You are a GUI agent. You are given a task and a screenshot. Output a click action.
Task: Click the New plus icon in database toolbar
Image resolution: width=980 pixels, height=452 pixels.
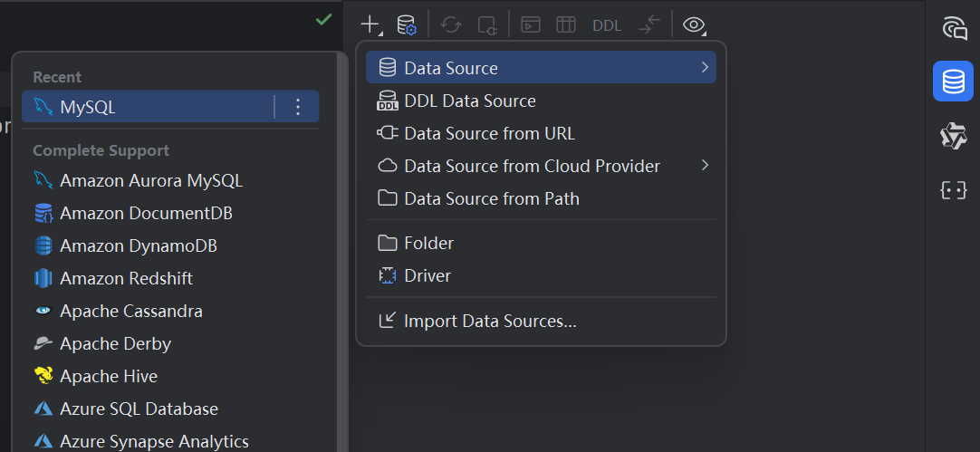pyautogui.click(x=371, y=25)
